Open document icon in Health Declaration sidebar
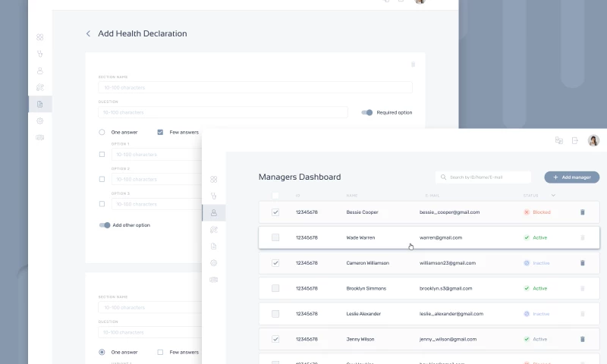This screenshot has width=607, height=364. point(40,104)
